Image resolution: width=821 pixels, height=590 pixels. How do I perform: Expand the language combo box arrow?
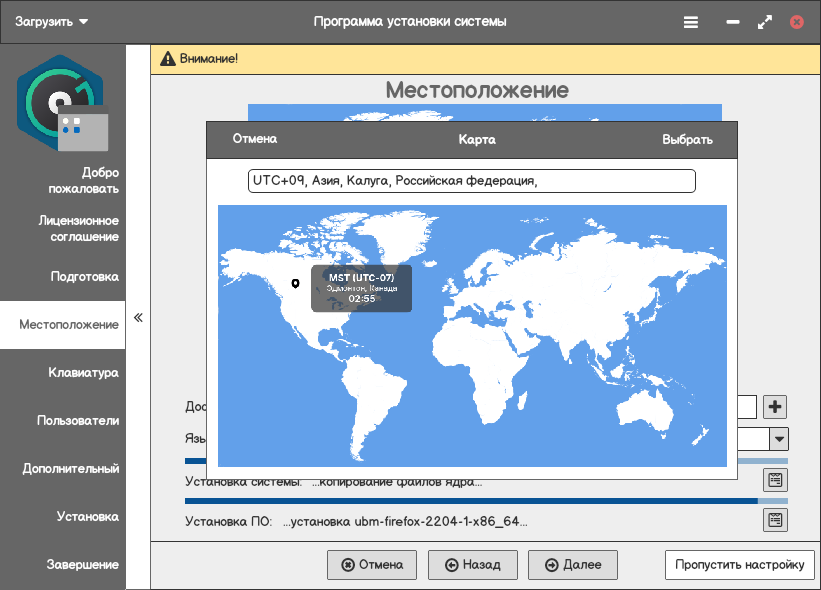[778, 439]
